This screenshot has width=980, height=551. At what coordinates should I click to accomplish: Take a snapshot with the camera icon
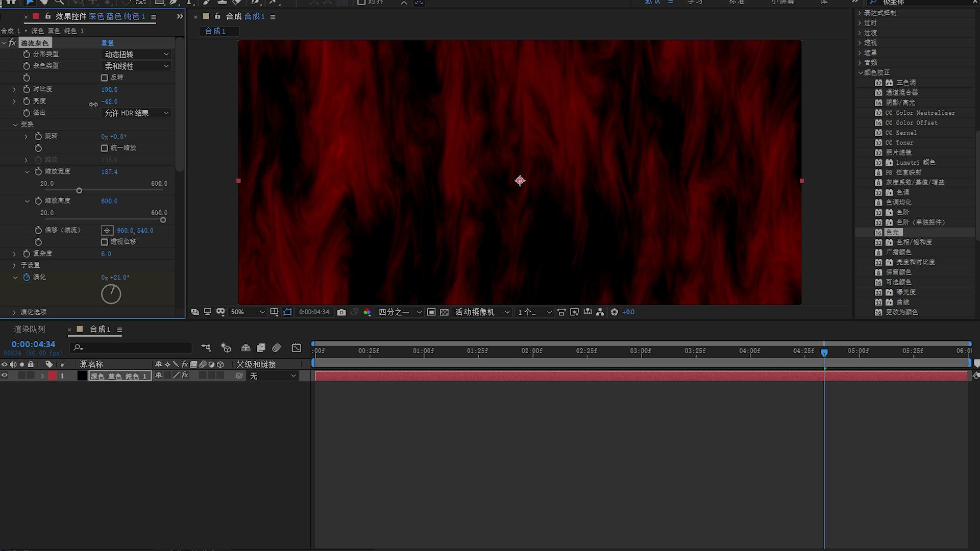pos(341,312)
